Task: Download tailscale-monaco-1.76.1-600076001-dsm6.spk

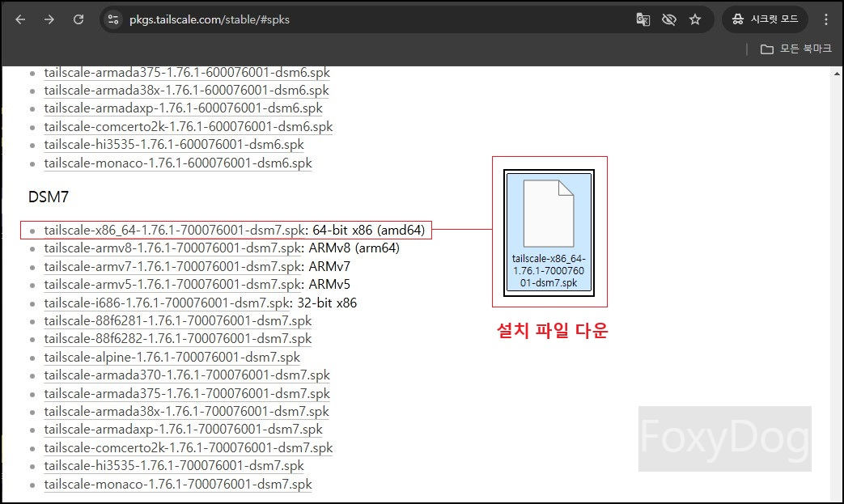Action: pos(178,163)
